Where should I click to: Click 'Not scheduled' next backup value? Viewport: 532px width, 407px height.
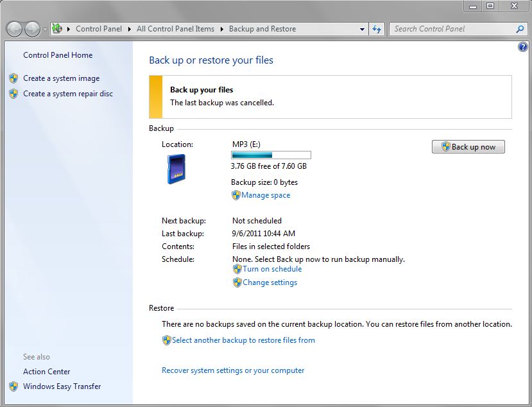click(x=257, y=221)
